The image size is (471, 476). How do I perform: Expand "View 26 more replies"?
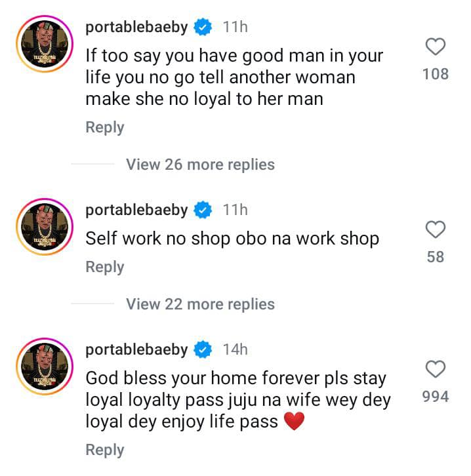pos(200,165)
